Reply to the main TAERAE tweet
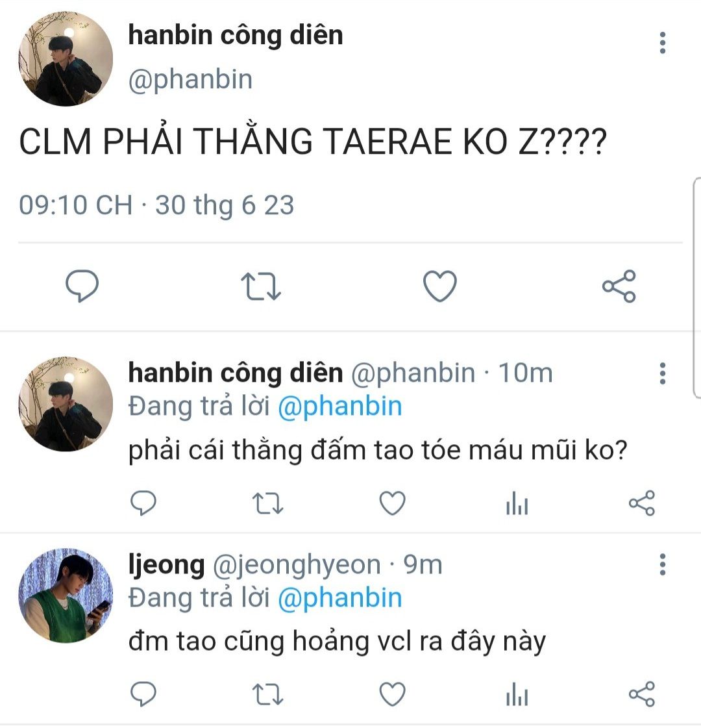The height and width of the screenshot is (728, 701). tap(82, 286)
